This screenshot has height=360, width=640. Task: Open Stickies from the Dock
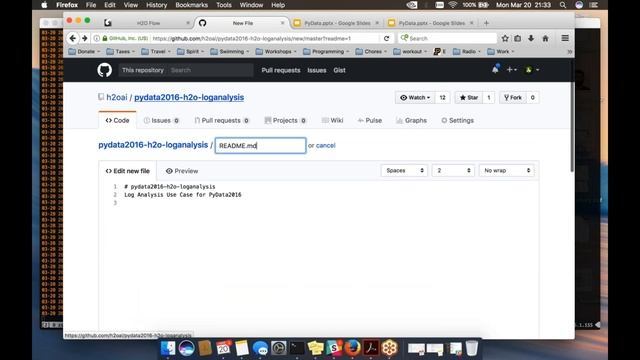tap(316, 348)
